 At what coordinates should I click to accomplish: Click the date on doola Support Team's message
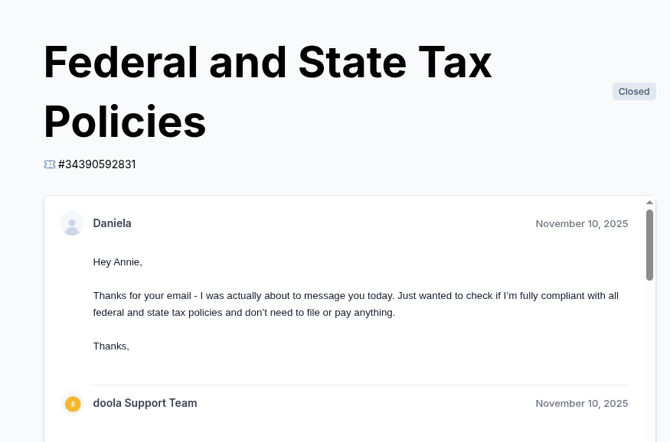click(581, 404)
